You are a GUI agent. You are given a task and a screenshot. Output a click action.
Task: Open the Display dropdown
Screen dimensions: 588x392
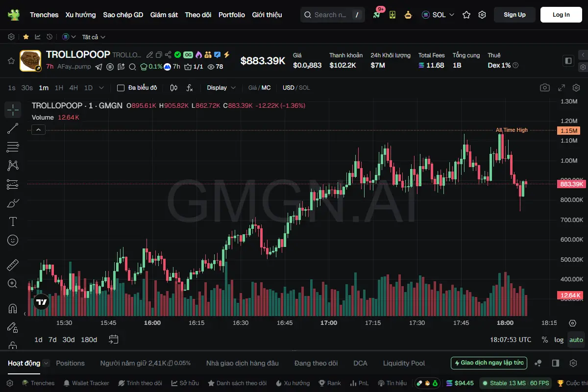coord(221,88)
